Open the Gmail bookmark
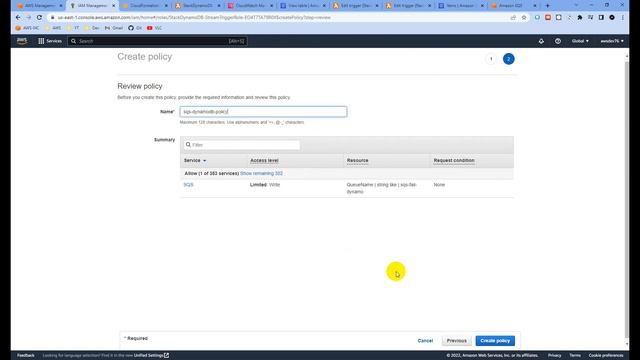 coord(114,28)
